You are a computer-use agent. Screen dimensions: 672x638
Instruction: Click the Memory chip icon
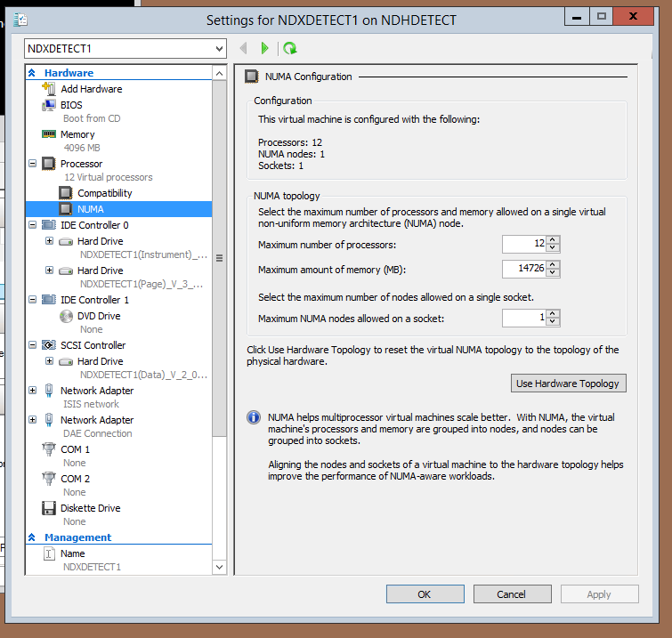[49, 134]
